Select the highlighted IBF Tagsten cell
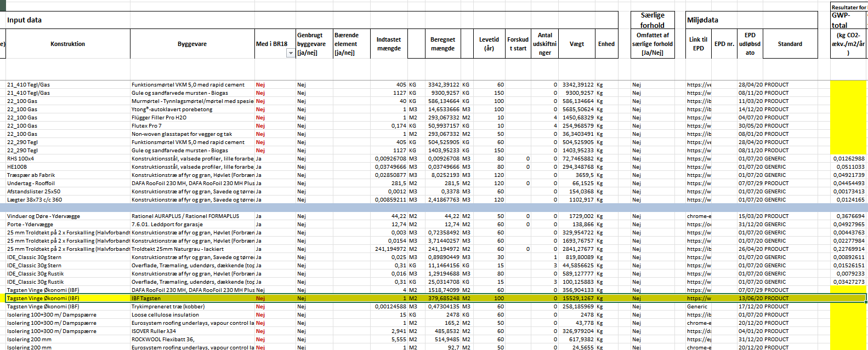This screenshot has height=350, width=868. coord(192,299)
